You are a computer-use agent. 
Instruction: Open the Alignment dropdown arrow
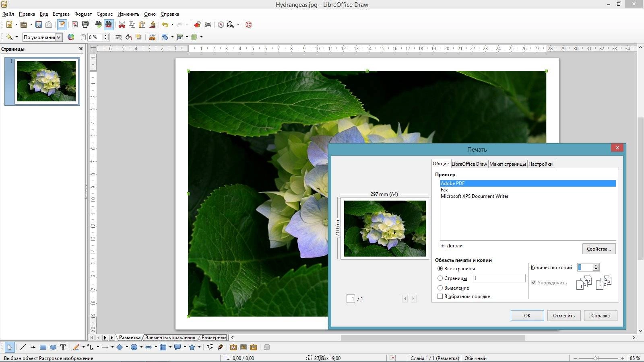point(187,37)
